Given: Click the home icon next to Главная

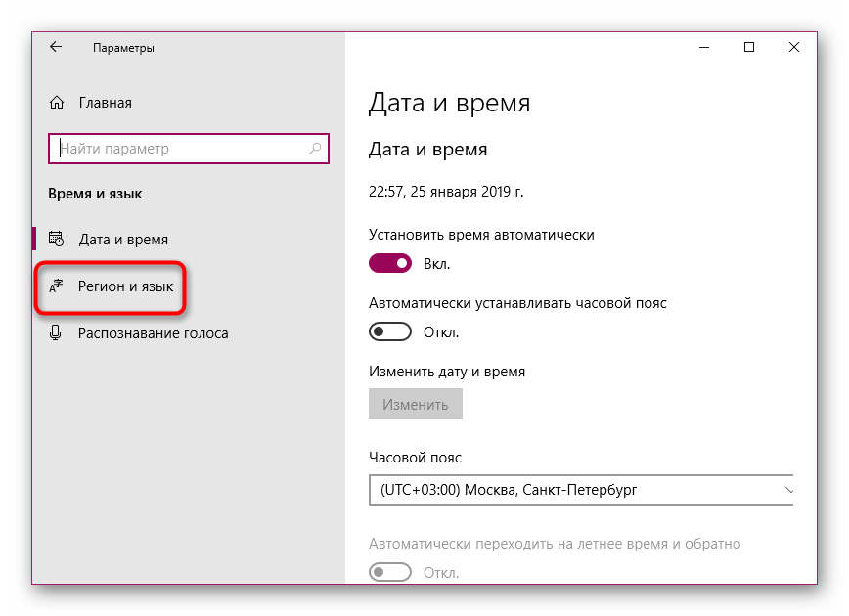Looking at the screenshot, I should (x=57, y=103).
